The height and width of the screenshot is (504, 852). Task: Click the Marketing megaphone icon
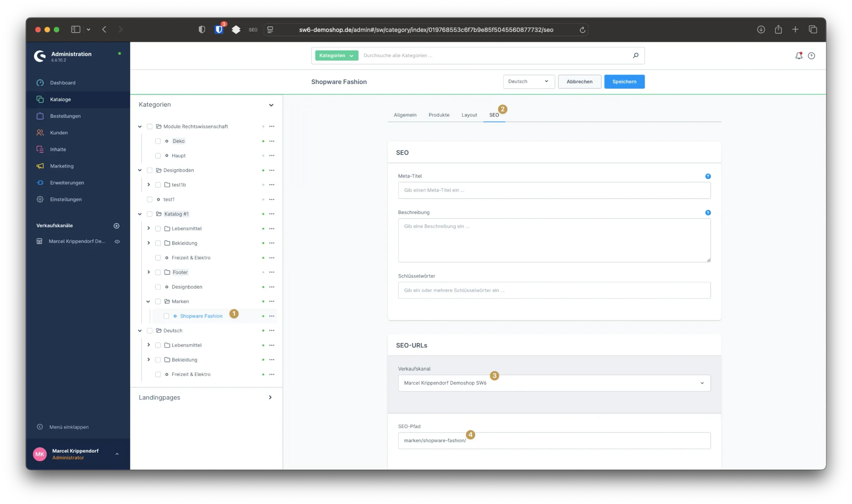coord(40,166)
